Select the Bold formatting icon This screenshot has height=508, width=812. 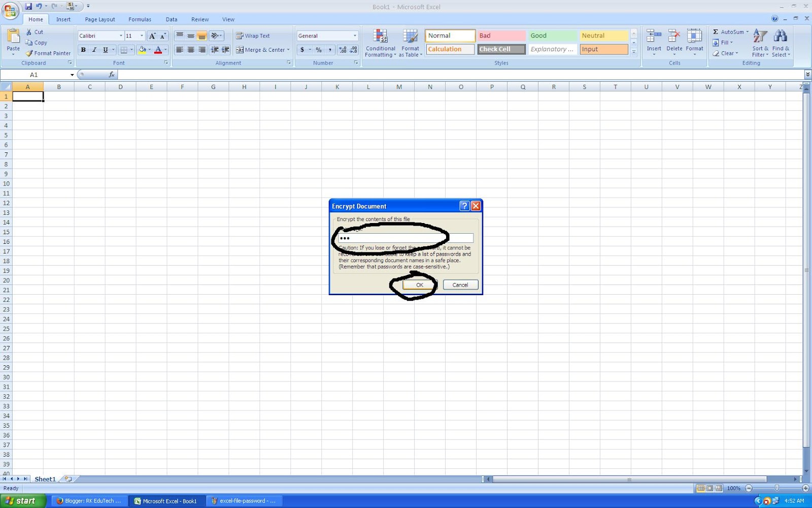pyautogui.click(x=83, y=50)
